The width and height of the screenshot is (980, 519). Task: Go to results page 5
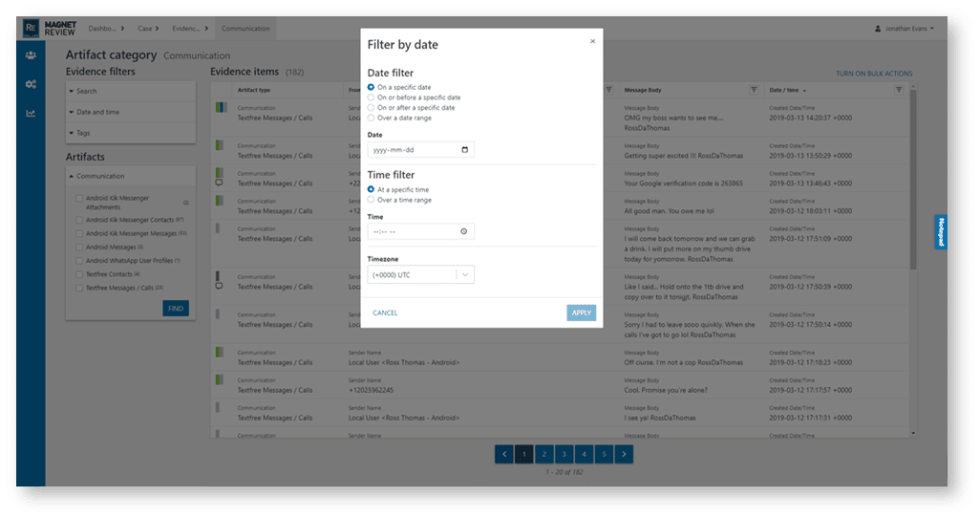click(x=604, y=454)
